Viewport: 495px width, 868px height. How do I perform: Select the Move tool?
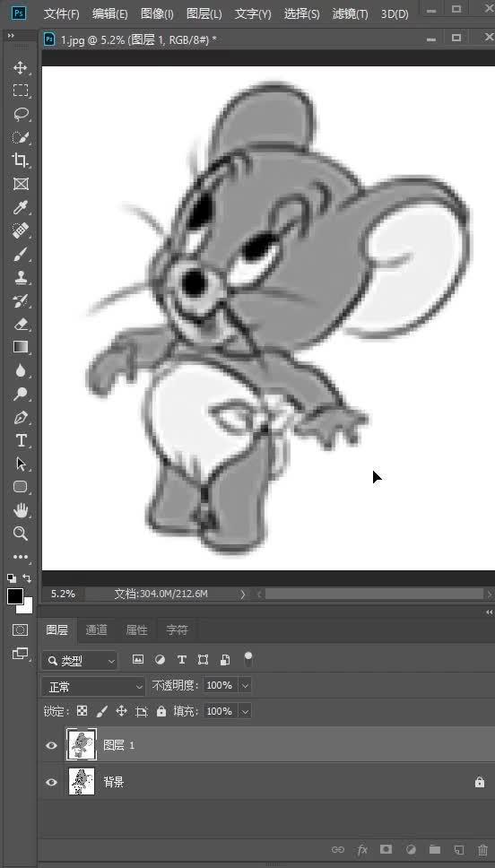[x=21, y=68]
